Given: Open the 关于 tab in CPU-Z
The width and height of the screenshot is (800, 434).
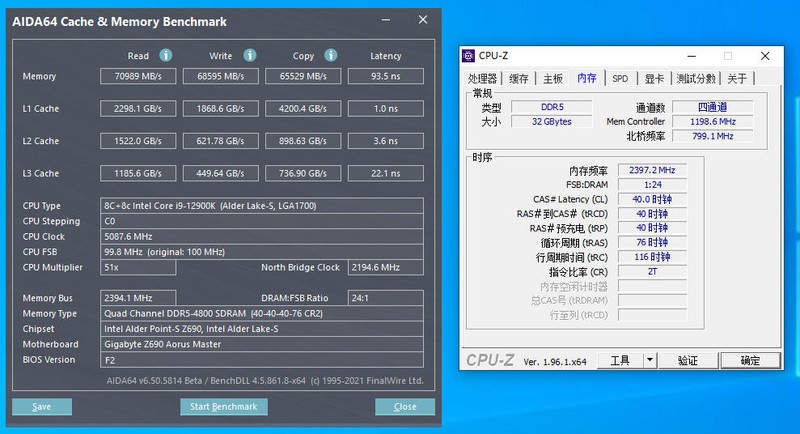Looking at the screenshot, I should click(737, 79).
